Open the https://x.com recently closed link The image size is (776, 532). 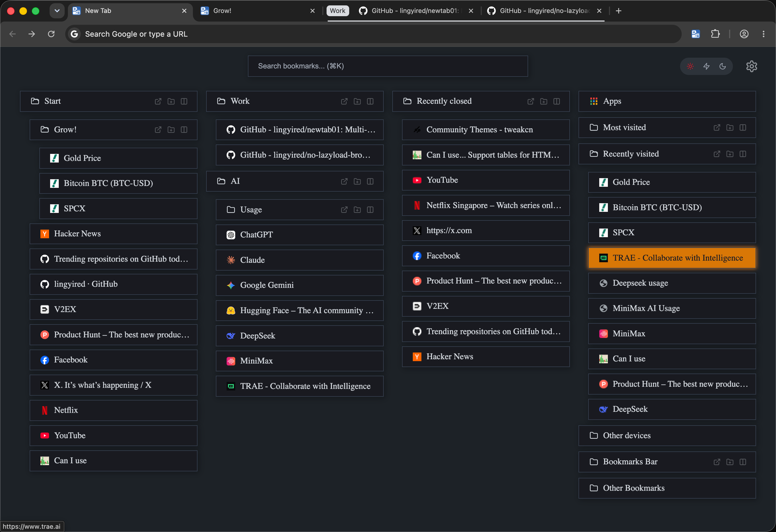click(486, 230)
